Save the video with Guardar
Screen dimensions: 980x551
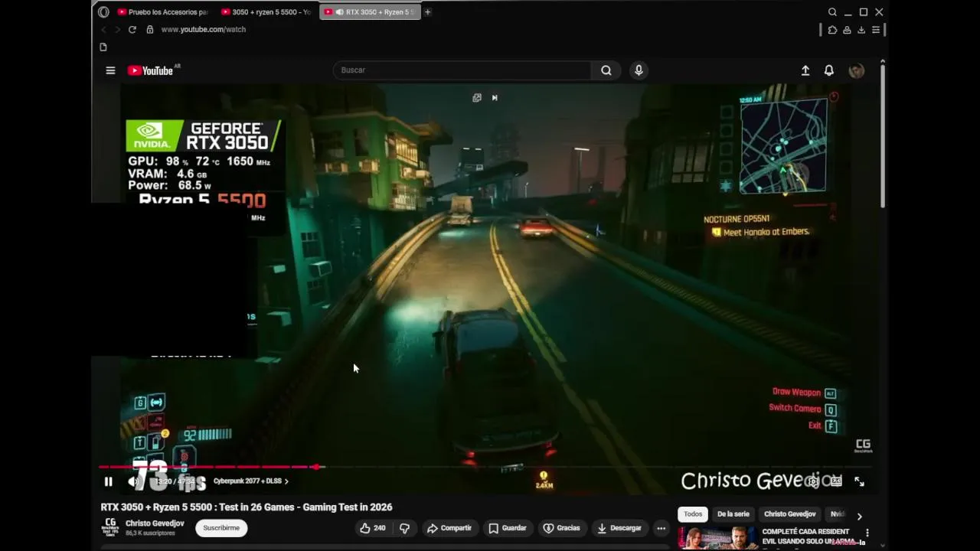coord(508,528)
